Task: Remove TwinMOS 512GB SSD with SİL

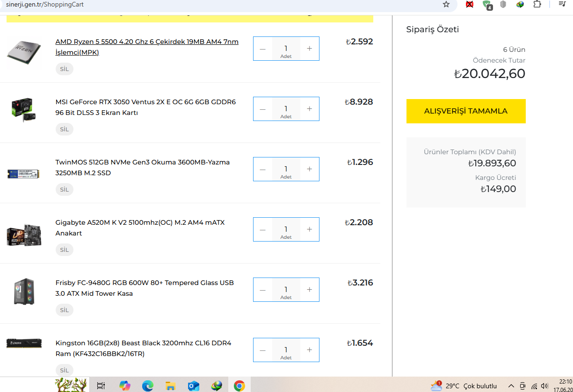Action: pyautogui.click(x=65, y=190)
